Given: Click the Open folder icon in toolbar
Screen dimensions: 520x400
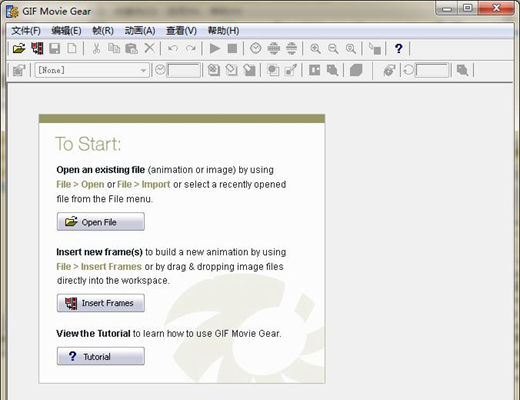Looking at the screenshot, I should click(19, 49).
